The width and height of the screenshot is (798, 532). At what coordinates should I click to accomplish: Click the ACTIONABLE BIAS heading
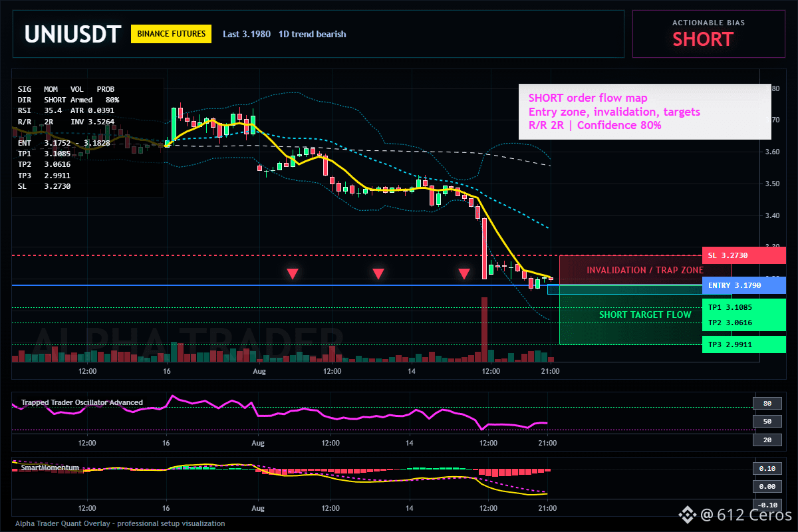(x=708, y=23)
